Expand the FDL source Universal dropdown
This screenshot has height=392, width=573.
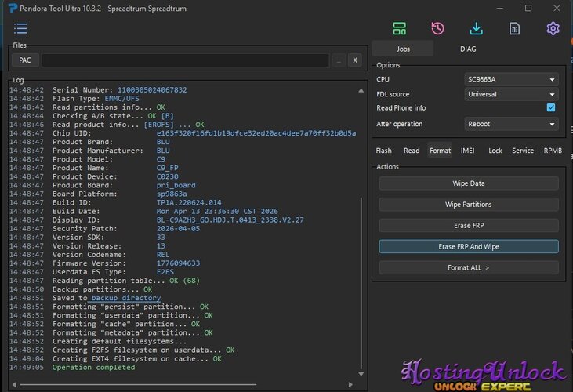(x=511, y=94)
